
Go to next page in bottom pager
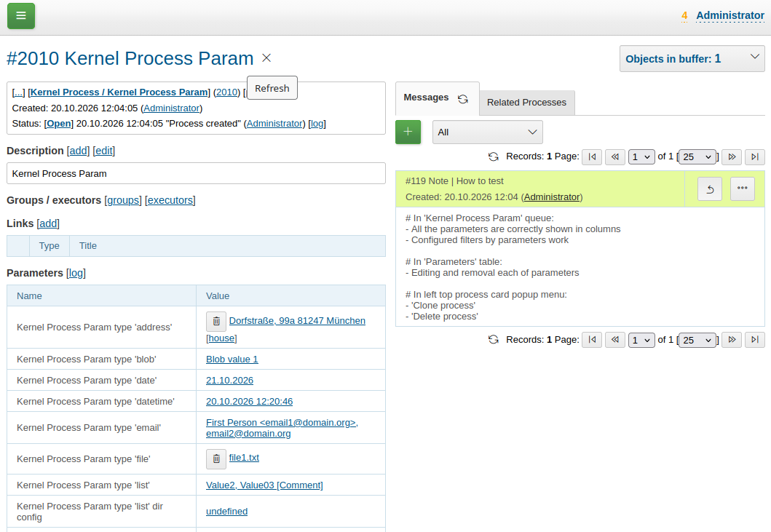(732, 340)
